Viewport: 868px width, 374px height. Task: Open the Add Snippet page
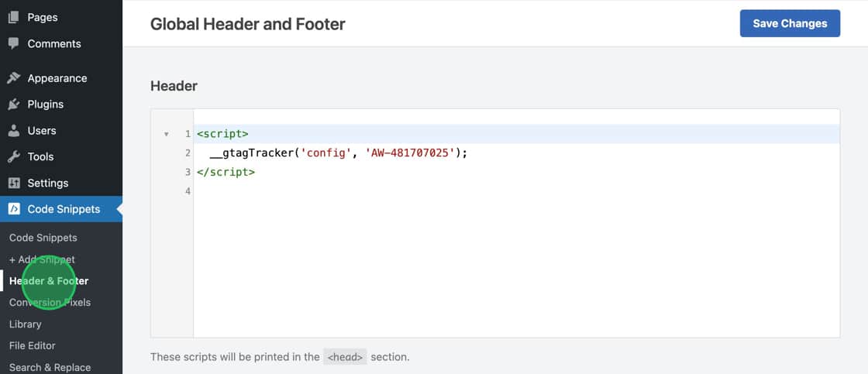(42, 259)
